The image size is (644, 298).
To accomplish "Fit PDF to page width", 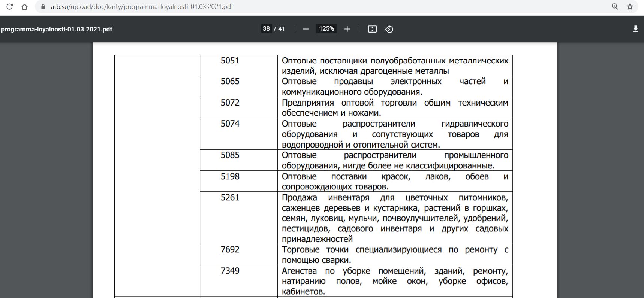I will (x=372, y=29).
